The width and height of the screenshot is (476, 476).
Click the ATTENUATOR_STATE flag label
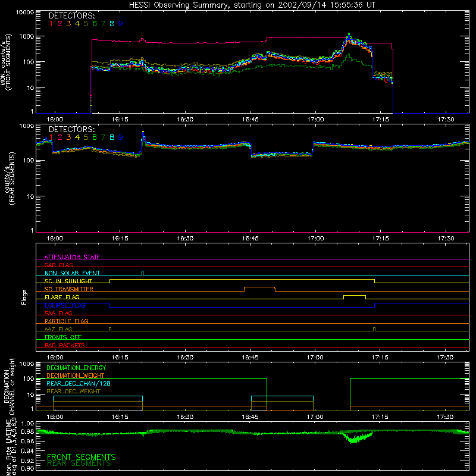tap(72, 256)
